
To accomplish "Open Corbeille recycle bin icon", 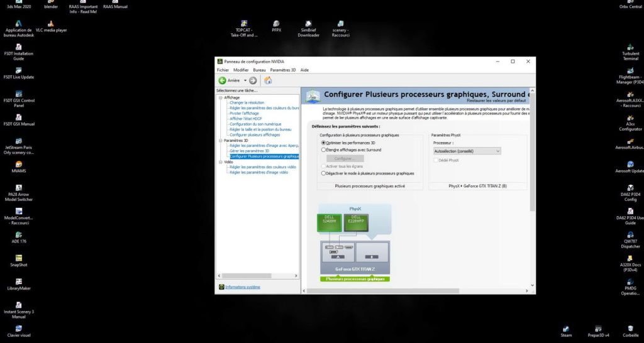I will point(630,332).
